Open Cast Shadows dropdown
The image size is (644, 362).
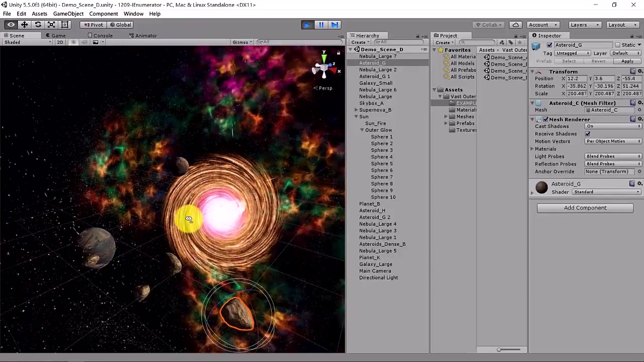pos(613,126)
